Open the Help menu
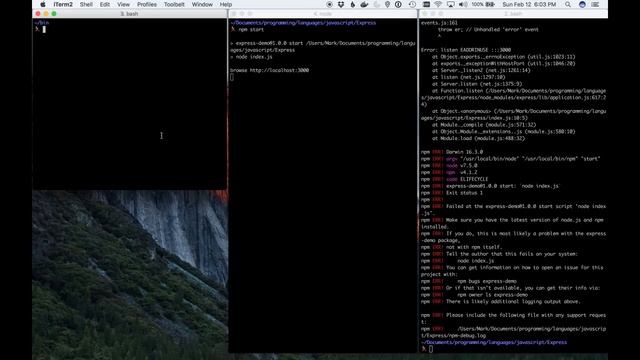 point(226,4)
